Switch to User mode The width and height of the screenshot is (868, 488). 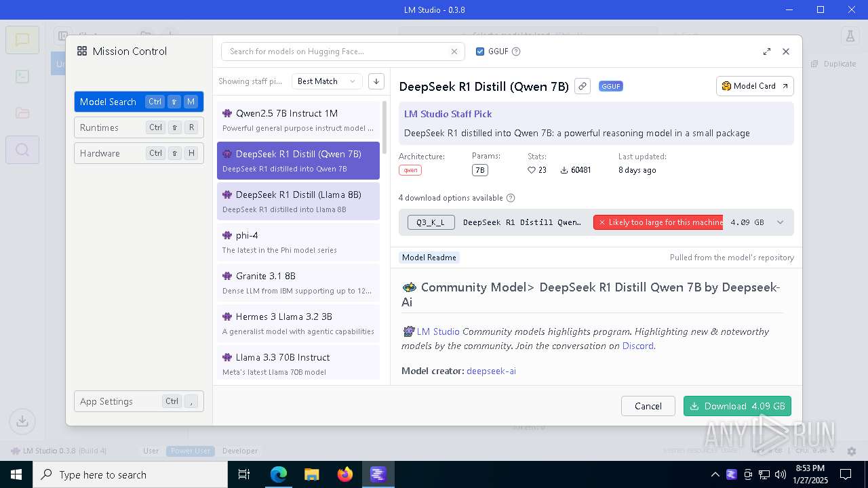coord(151,451)
